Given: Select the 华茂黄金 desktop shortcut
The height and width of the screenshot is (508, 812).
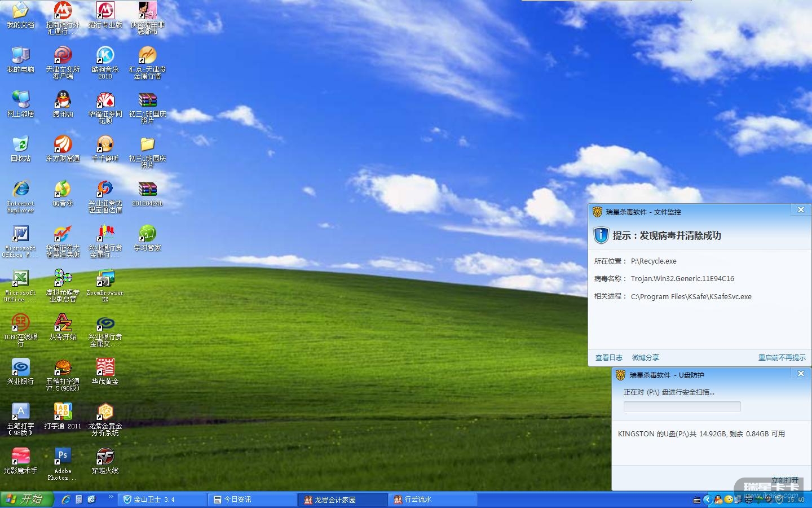Looking at the screenshot, I should pos(105,371).
